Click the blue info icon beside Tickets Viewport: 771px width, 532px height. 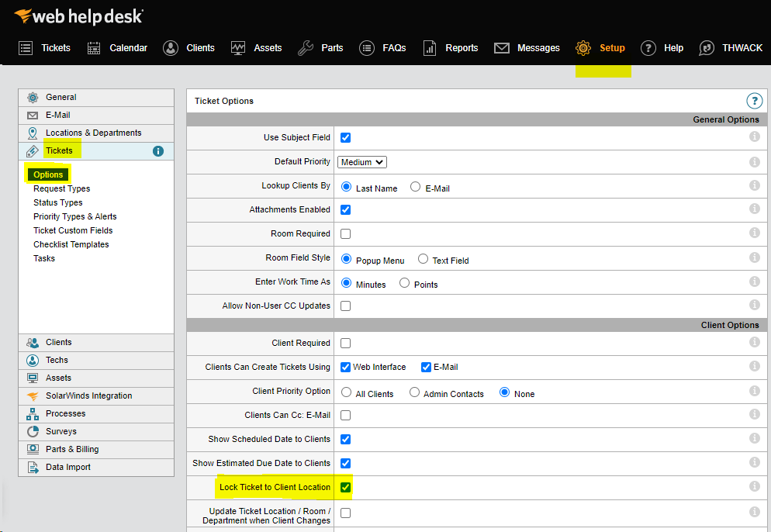158,151
